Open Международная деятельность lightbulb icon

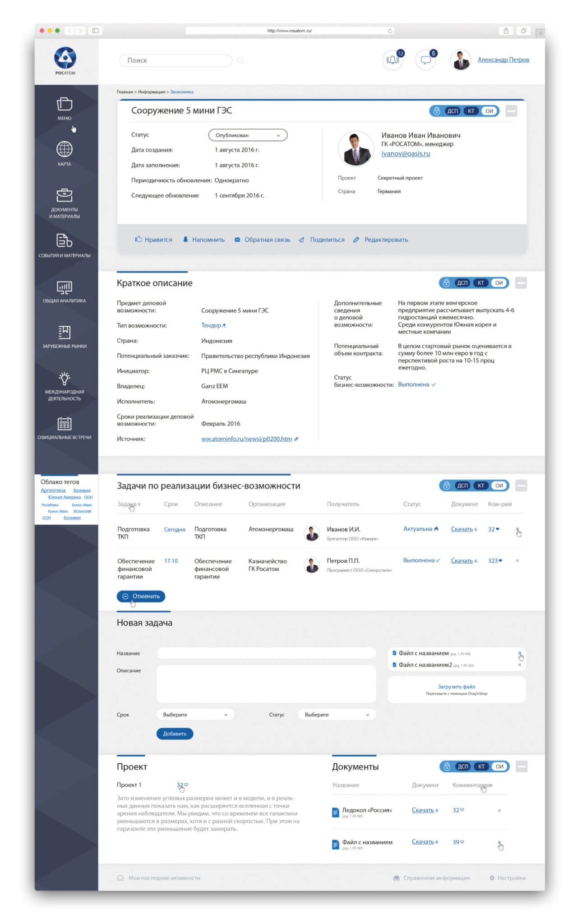(65, 379)
